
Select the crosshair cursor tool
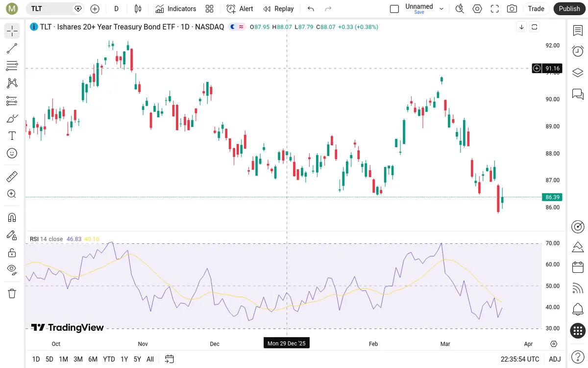12,31
